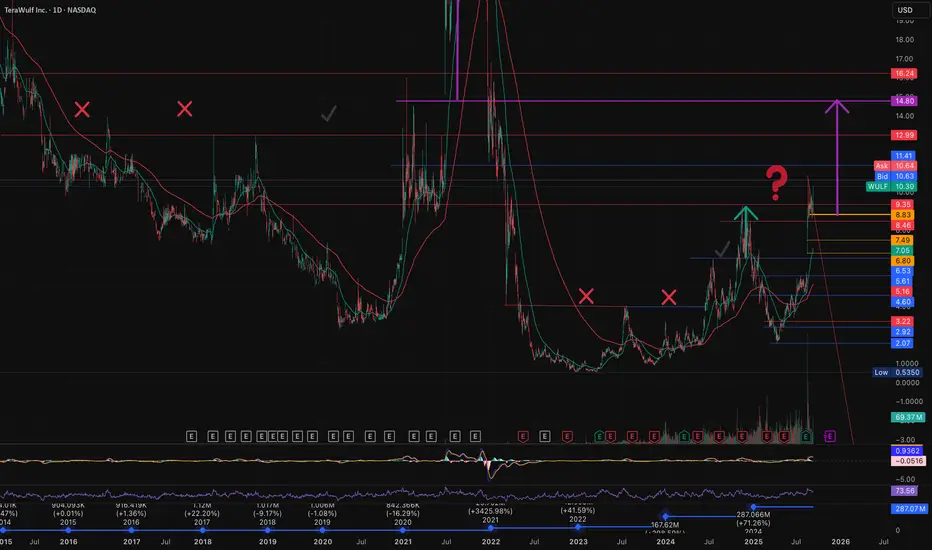
Task: Click the leftmost red X mark
Action: click(83, 108)
